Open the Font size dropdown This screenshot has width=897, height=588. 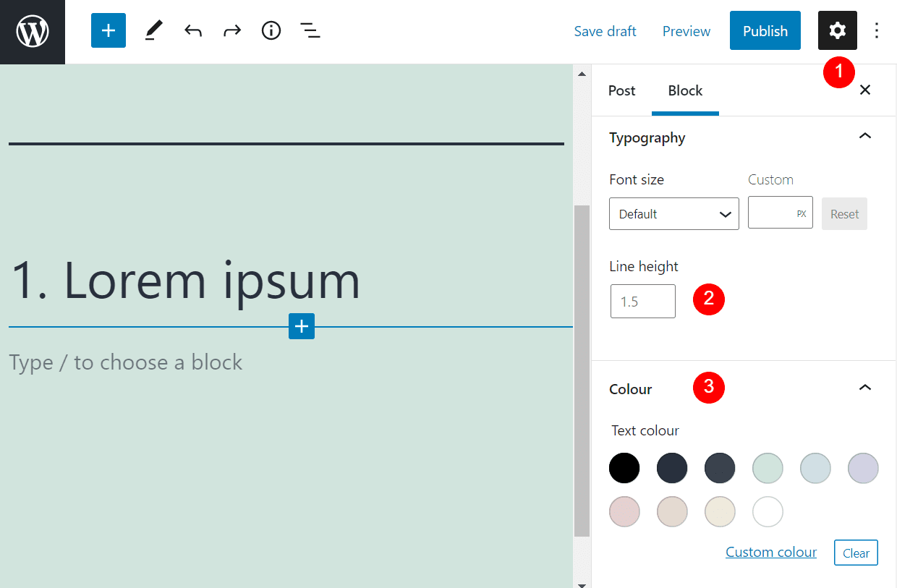coord(673,213)
